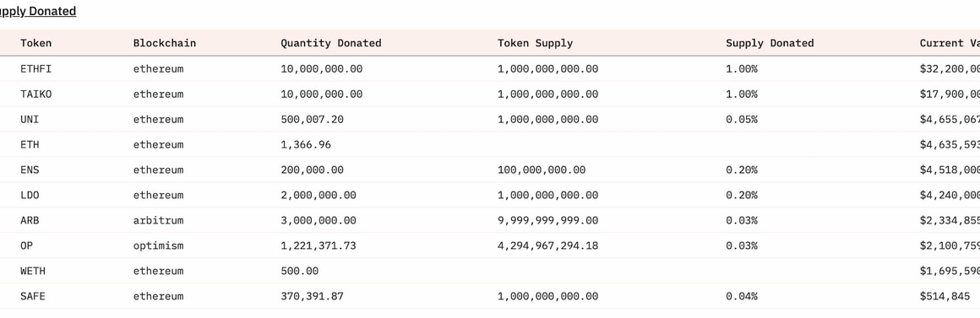980x318 pixels.
Task: Click quantity 1,221,371.73 in OP row
Action: pyautogui.click(x=318, y=245)
